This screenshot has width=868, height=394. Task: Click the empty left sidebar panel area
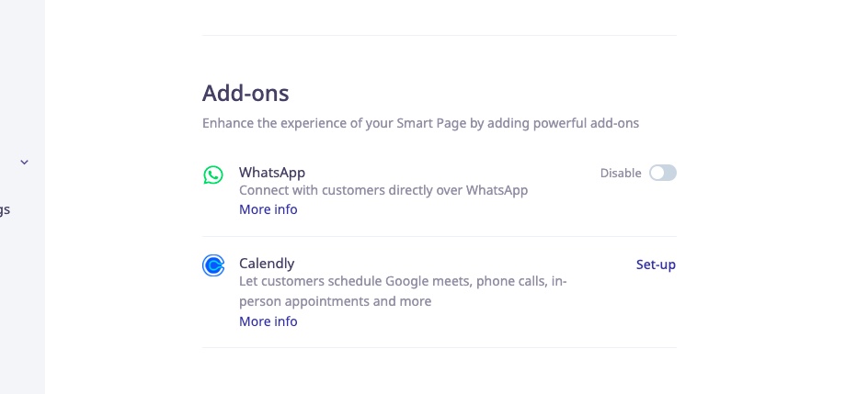[22, 303]
